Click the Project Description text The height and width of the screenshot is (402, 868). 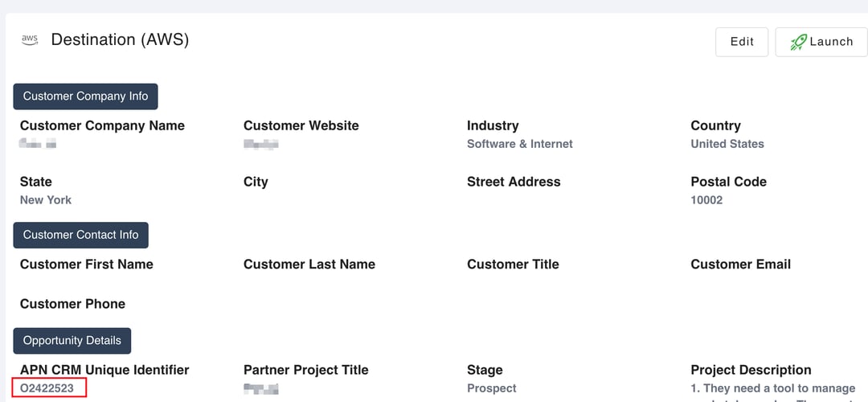pyautogui.click(x=772, y=388)
